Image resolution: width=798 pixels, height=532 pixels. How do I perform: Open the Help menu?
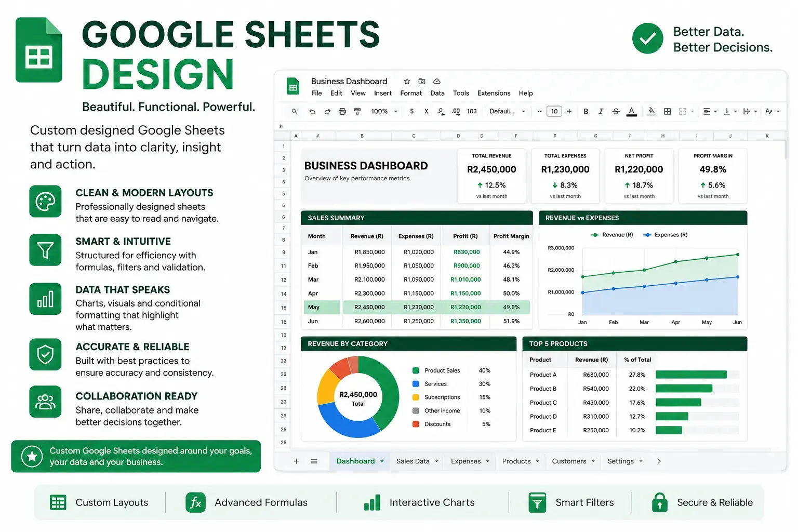526,94
